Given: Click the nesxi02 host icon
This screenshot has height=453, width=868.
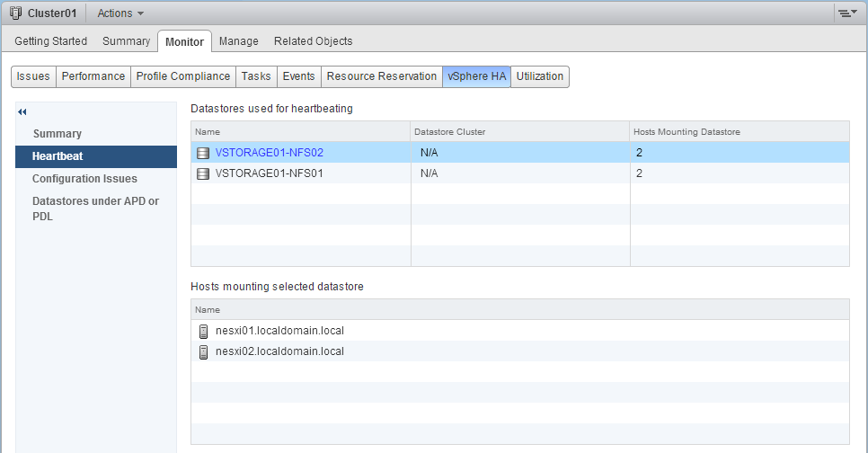Looking at the screenshot, I should (203, 351).
